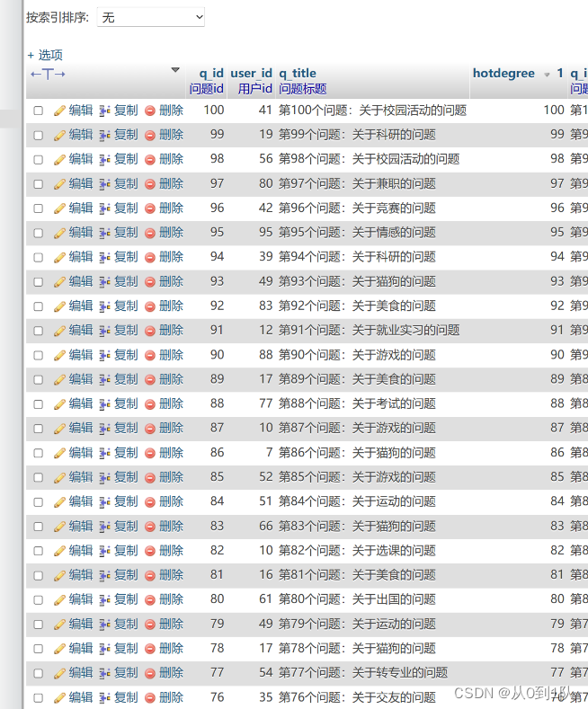Viewport: 588px width, 709px height.
Task: Click the ←T→ full texts toggle
Action: tap(48, 74)
